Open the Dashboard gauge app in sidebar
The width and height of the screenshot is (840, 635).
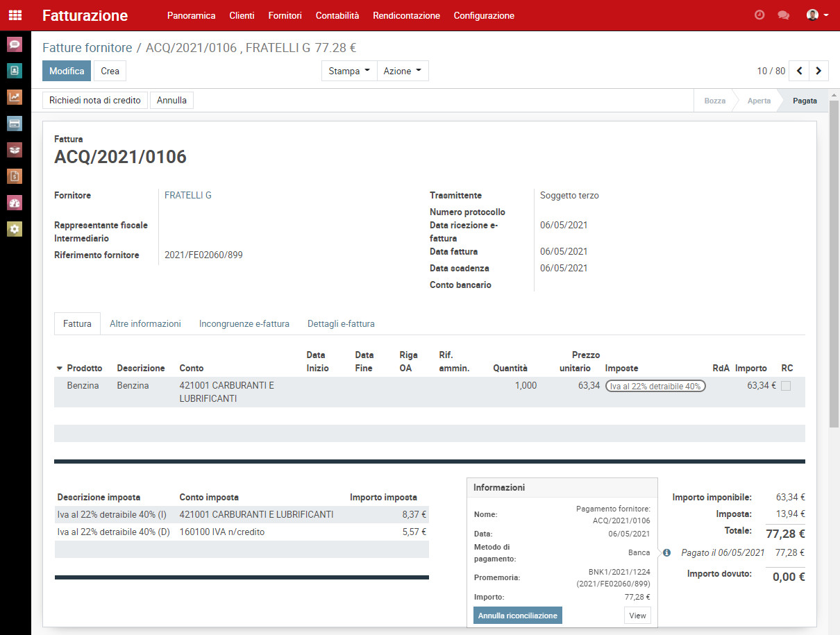[x=15, y=203]
